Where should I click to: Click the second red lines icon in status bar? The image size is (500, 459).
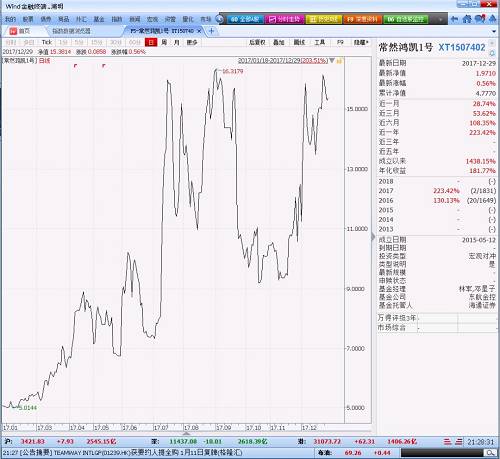(459, 442)
